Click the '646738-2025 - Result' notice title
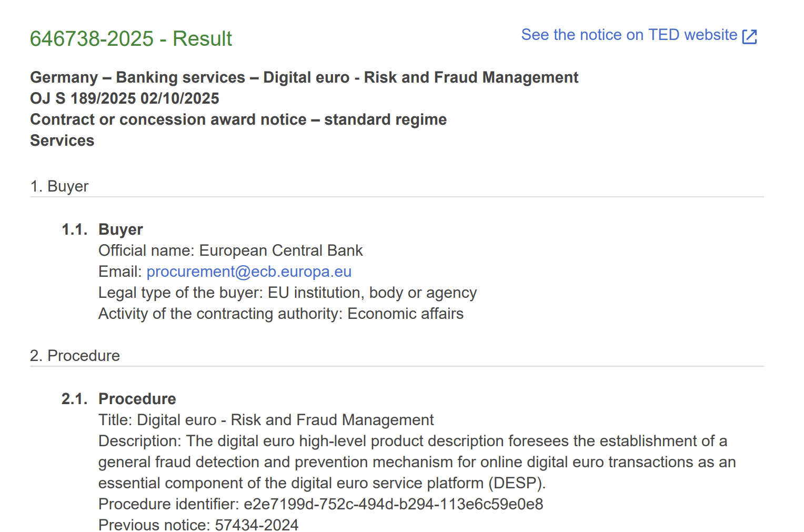This screenshot has height=532, width=804. click(130, 39)
